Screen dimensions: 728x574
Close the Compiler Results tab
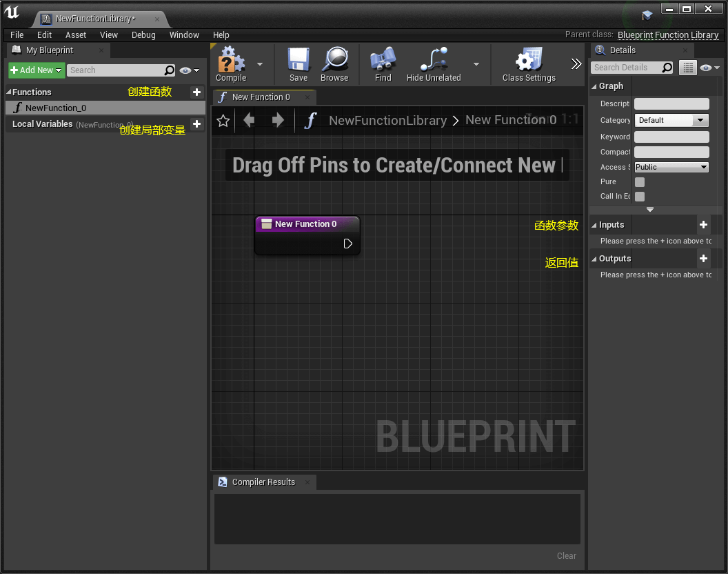(x=307, y=482)
